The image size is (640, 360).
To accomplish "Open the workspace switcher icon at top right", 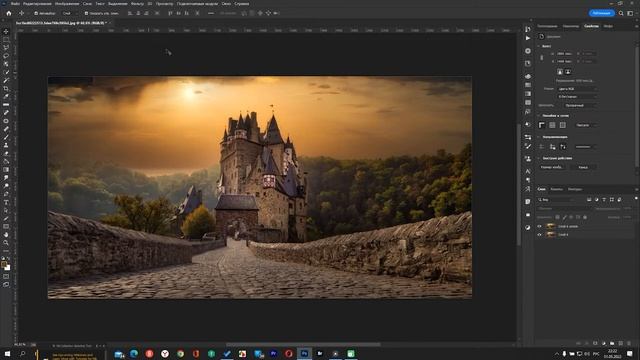I will click(x=630, y=13).
